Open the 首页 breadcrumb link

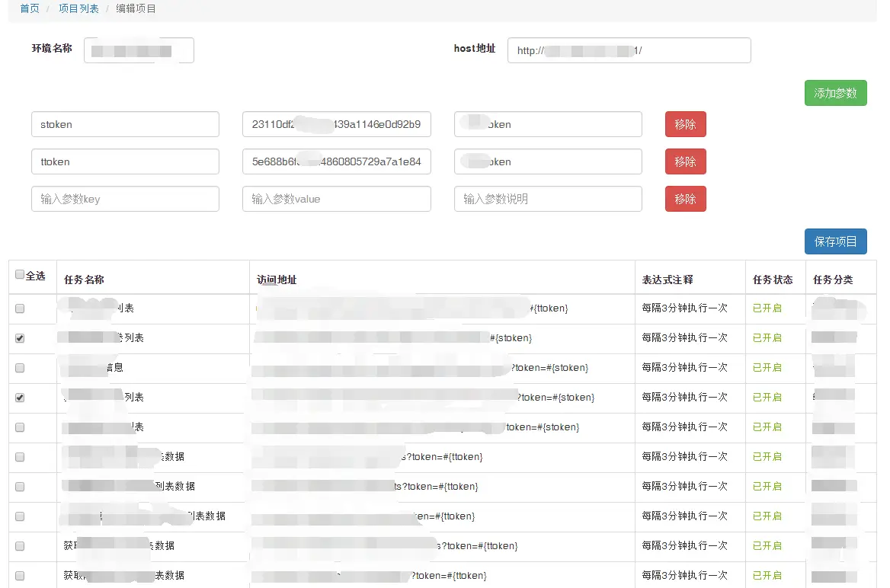(x=30, y=8)
